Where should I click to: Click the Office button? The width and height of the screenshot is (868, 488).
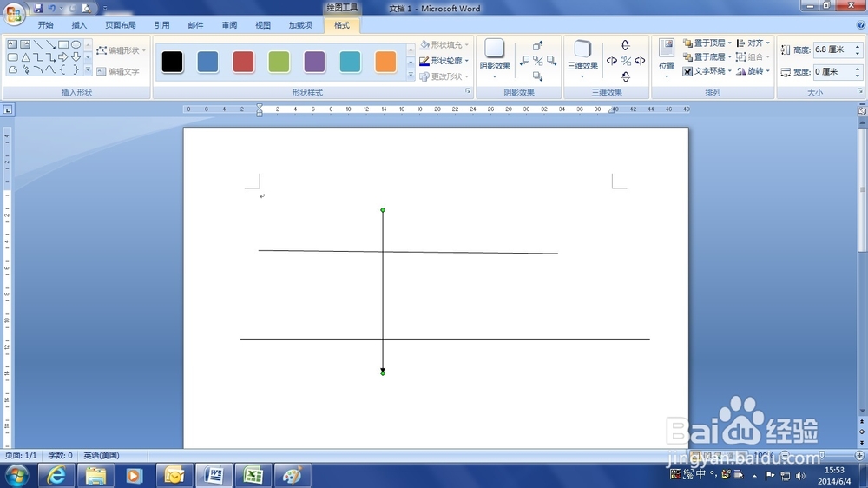pyautogui.click(x=14, y=13)
